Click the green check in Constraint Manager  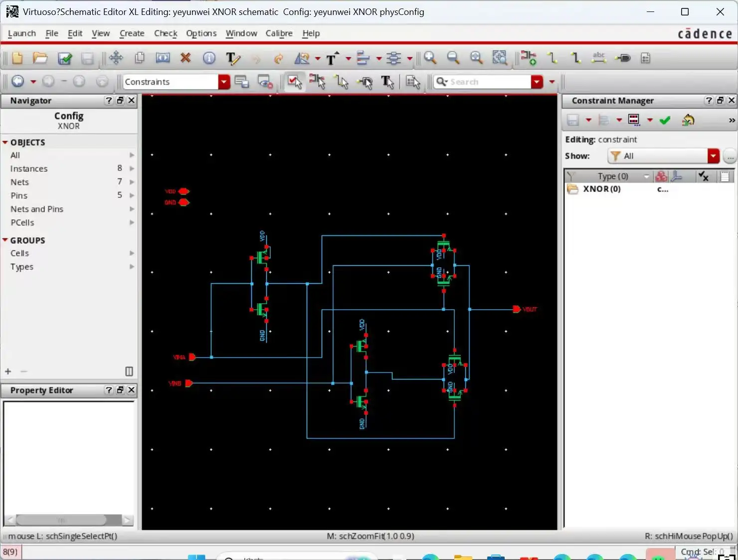665,120
